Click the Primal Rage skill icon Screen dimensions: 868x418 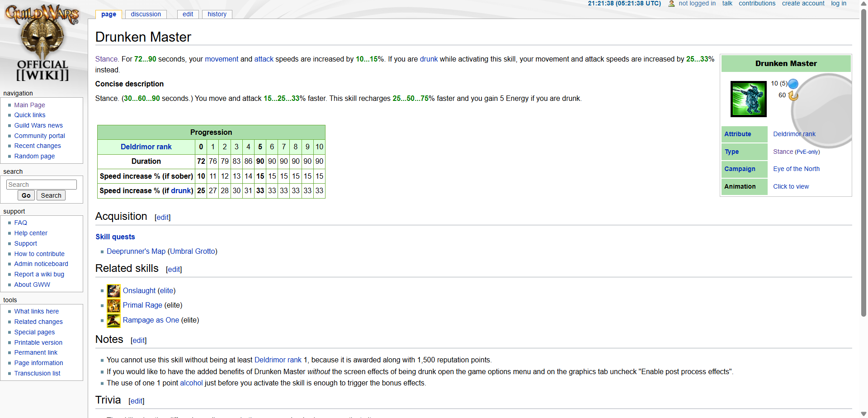(x=113, y=305)
